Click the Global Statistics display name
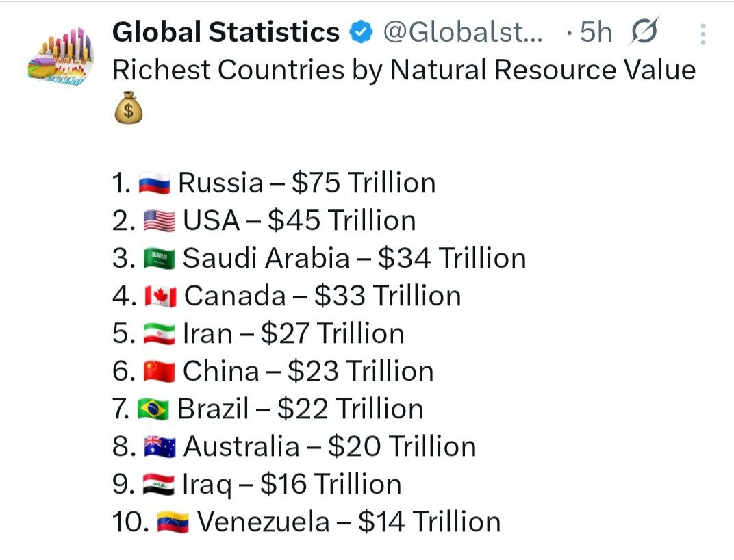 [226, 32]
